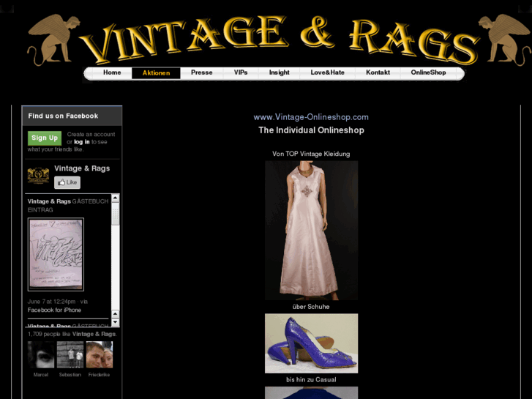
Task: Click the 'über Schuhe' caption
Action: click(311, 307)
